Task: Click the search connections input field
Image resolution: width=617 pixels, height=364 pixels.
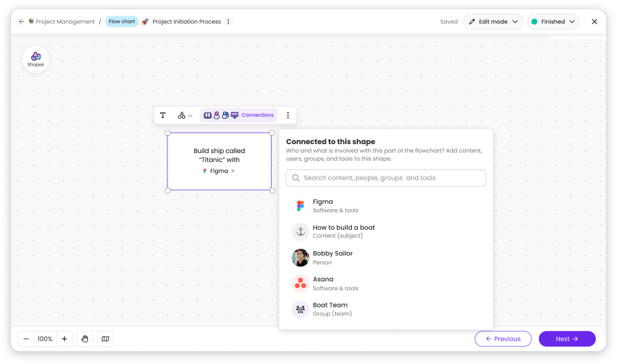Action: pos(386,178)
